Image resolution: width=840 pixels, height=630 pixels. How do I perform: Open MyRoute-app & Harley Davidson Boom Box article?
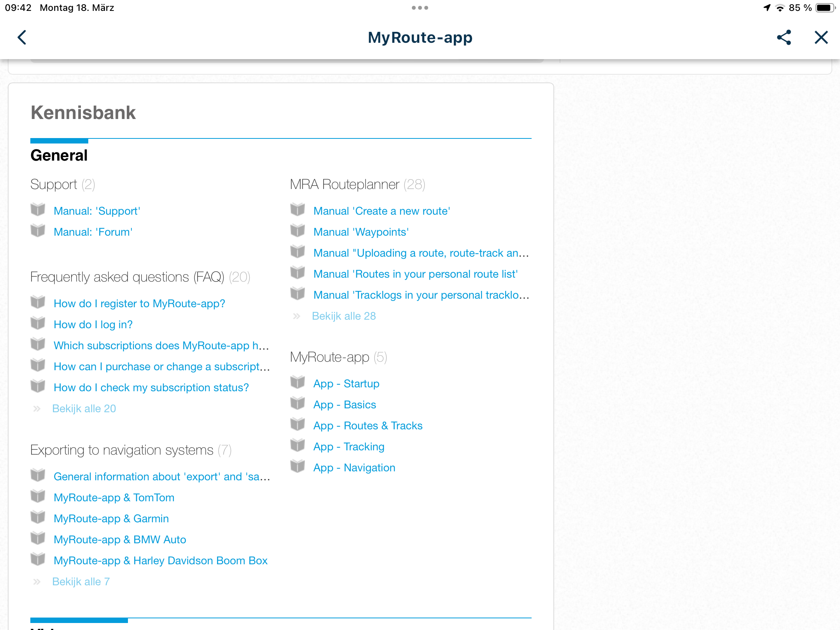click(161, 560)
